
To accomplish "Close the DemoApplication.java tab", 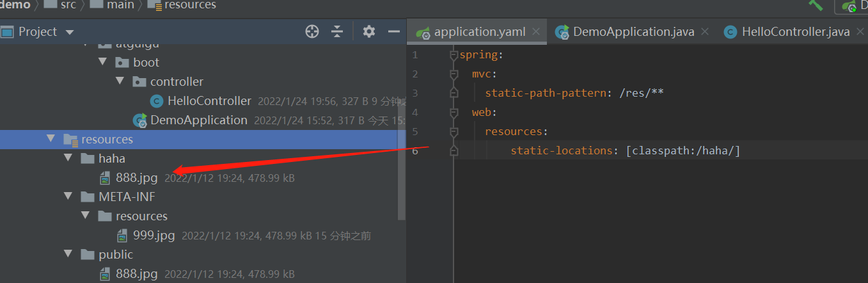I will 705,31.
